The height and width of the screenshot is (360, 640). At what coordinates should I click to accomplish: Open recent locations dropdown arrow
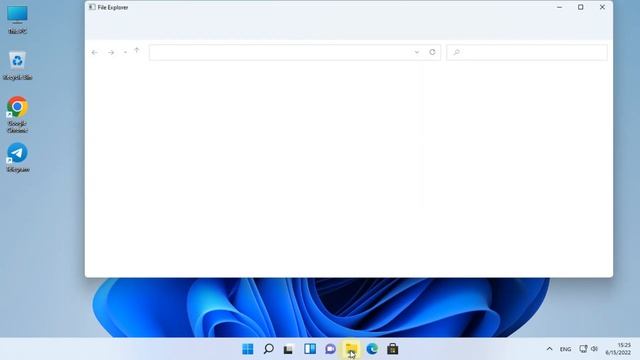[125, 52]
